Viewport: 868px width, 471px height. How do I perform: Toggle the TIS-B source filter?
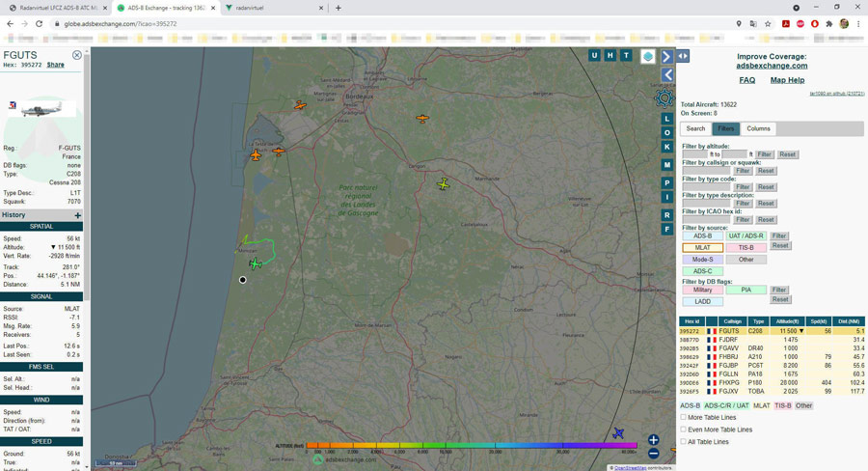tap(746, 248)
